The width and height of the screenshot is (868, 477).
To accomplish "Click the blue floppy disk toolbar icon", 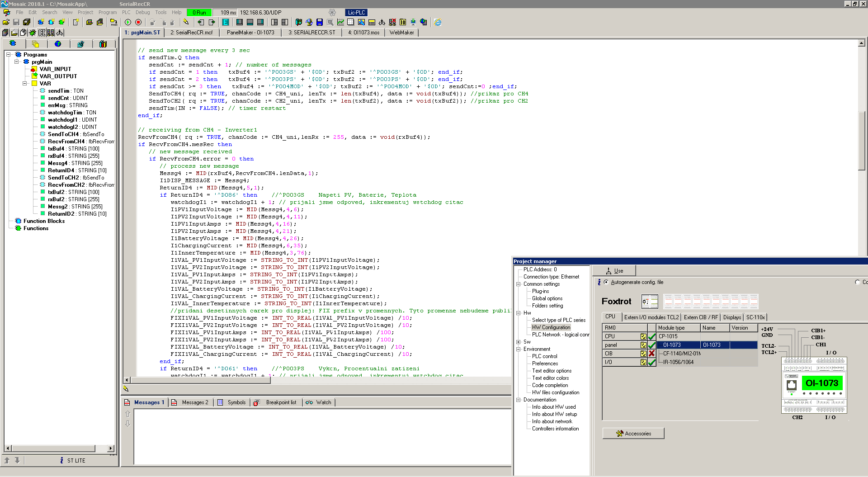I will pos(320,22).
